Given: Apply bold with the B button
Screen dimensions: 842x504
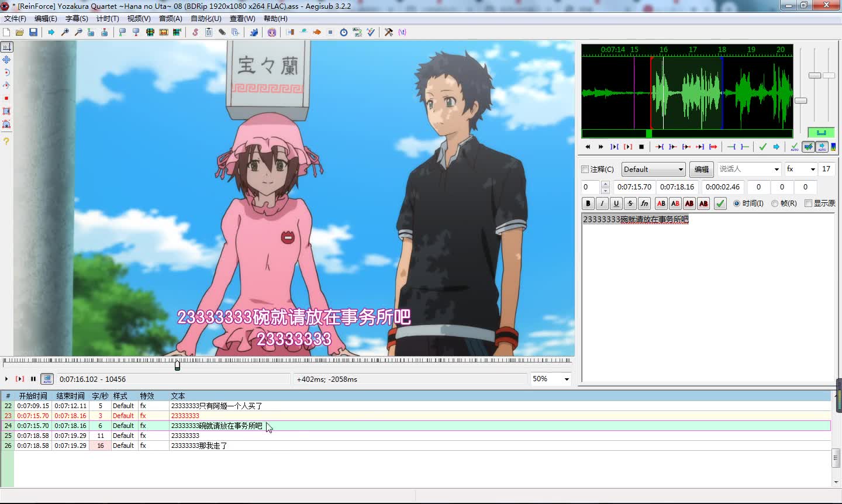Looking at the screenshot, I should click(588, 203).
